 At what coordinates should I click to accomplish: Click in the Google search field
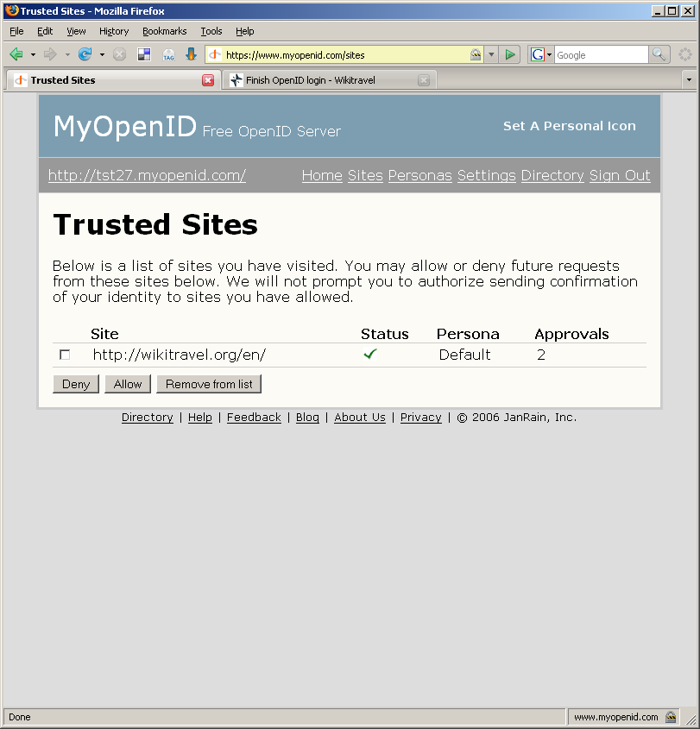[601, 55]
